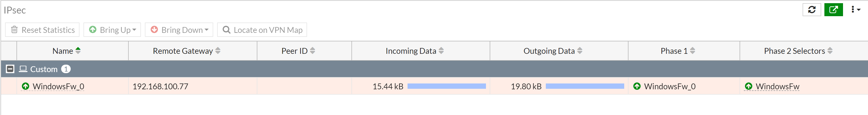Click the refresh icon button
Screen dimensions: 868x115
pos(811,10)
